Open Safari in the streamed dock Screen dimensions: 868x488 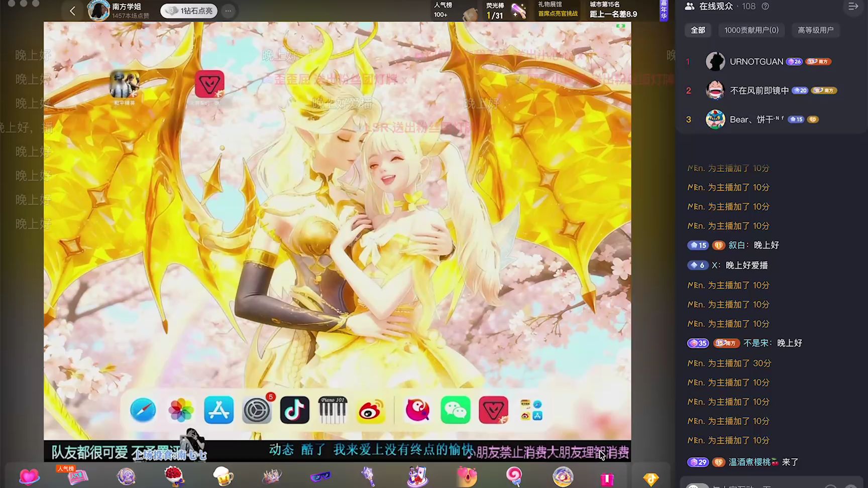143,410
